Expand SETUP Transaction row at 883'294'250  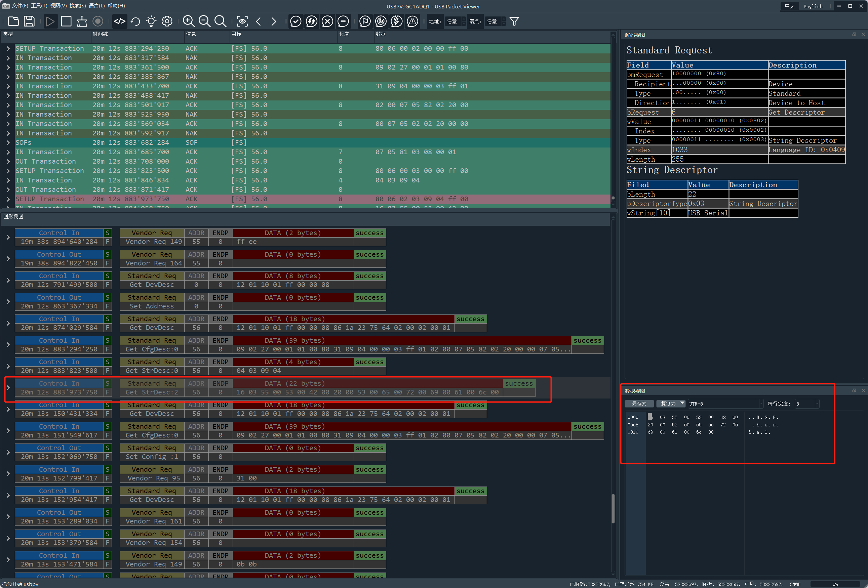pyautogui.click(x=8, y=48)
